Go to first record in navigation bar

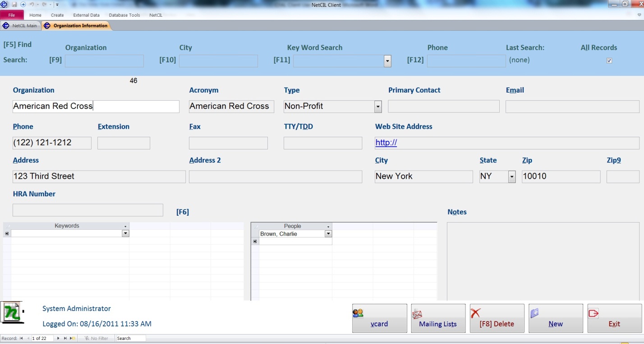click(21, 338)
